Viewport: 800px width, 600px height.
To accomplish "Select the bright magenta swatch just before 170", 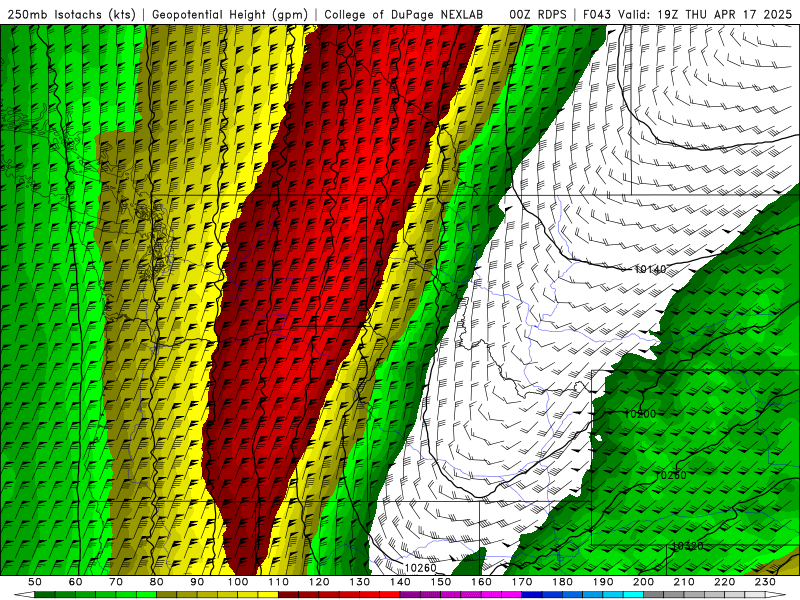I will [512, 595].
